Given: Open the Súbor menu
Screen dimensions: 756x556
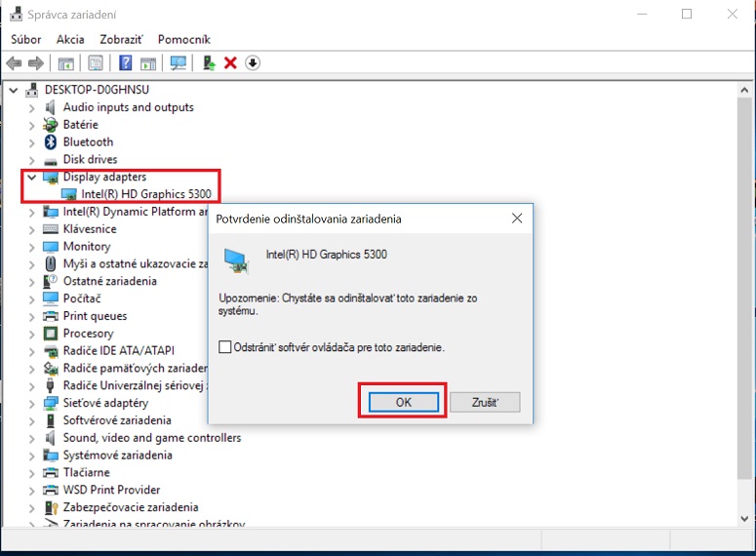Looking at the screenshot, I should tap(26, 40).
